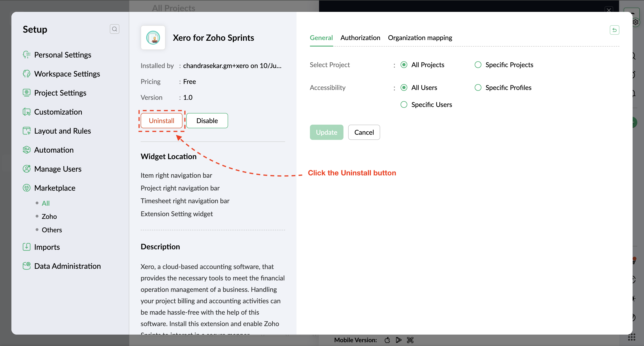The width and height of the screenshot is (644, 346).
Task: Click the Description heading
Action: (x=160, y=247)
